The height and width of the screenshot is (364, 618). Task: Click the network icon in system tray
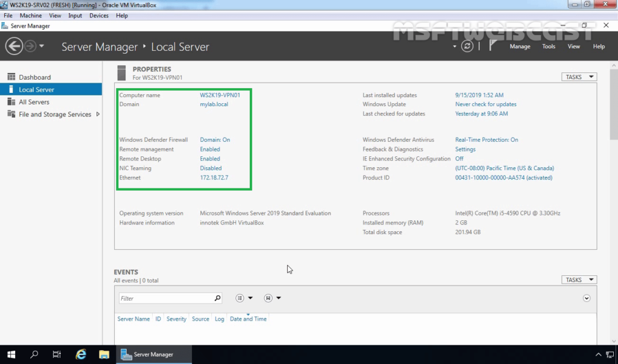(610, 354)
